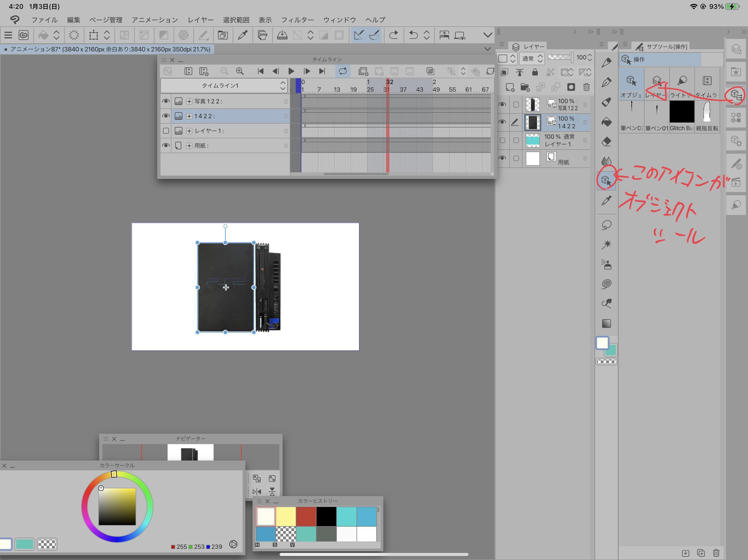
Task: Open the フィルター menu
Action: pos(297,20)
